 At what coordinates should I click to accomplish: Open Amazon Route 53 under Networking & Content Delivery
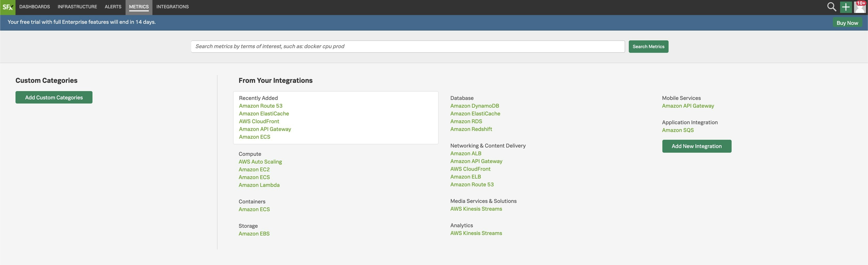(x=472, y=184)
